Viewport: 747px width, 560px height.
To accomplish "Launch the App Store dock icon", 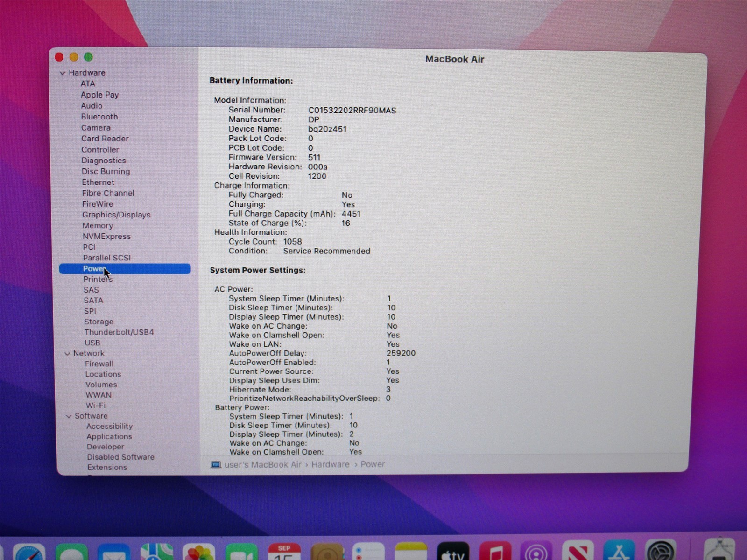I will [x=619, y=553].
